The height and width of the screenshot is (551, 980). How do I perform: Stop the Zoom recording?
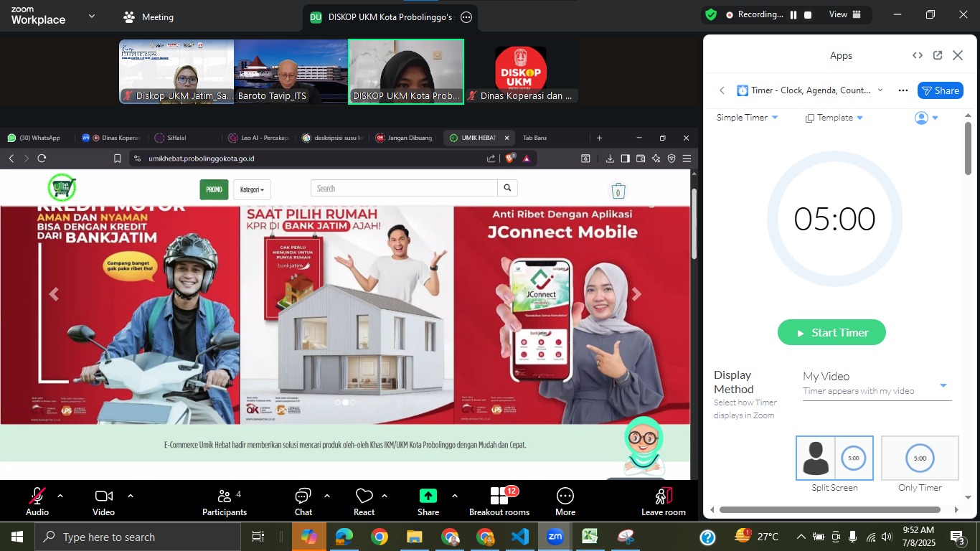click(808, 14)
